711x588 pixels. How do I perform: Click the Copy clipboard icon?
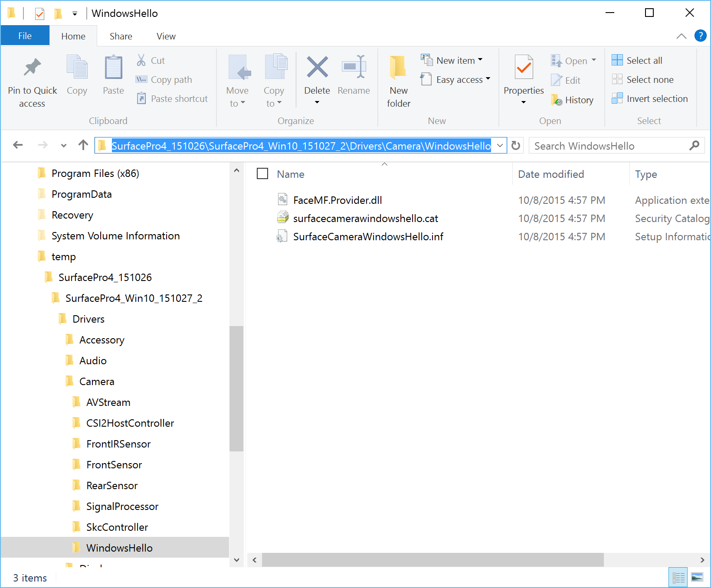(x=77, y=67)
